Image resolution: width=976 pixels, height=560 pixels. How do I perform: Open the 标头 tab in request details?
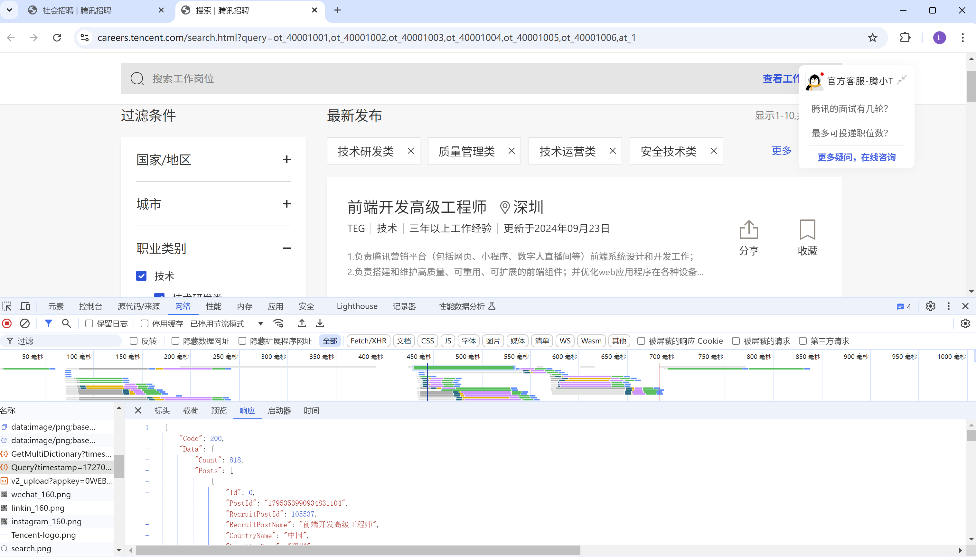coord(162,411)
